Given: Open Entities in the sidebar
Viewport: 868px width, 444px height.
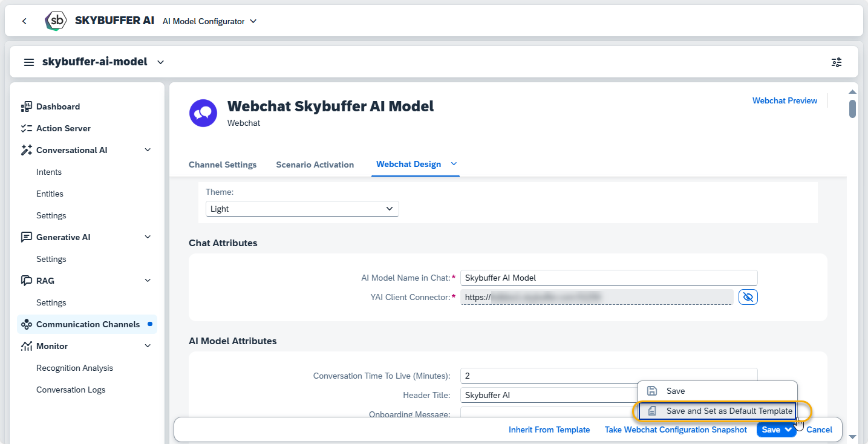Looking at the screenshot, I should pos(50,194).
